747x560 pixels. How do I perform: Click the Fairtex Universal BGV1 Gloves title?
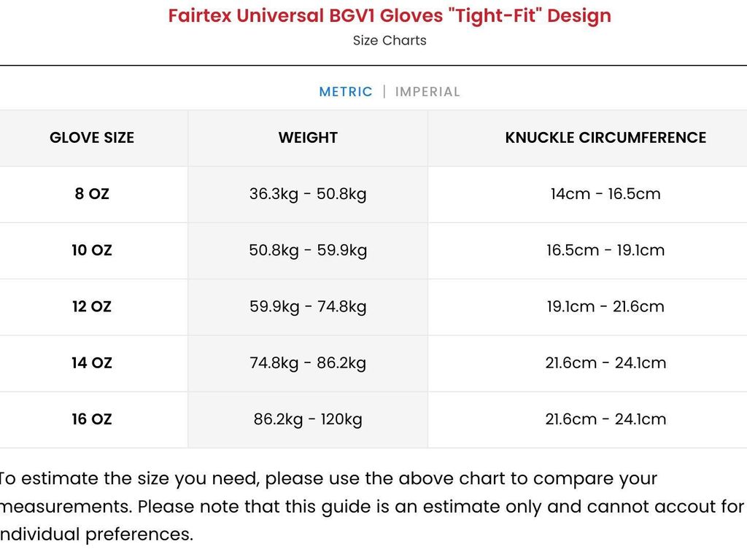[x=390, y=15]
